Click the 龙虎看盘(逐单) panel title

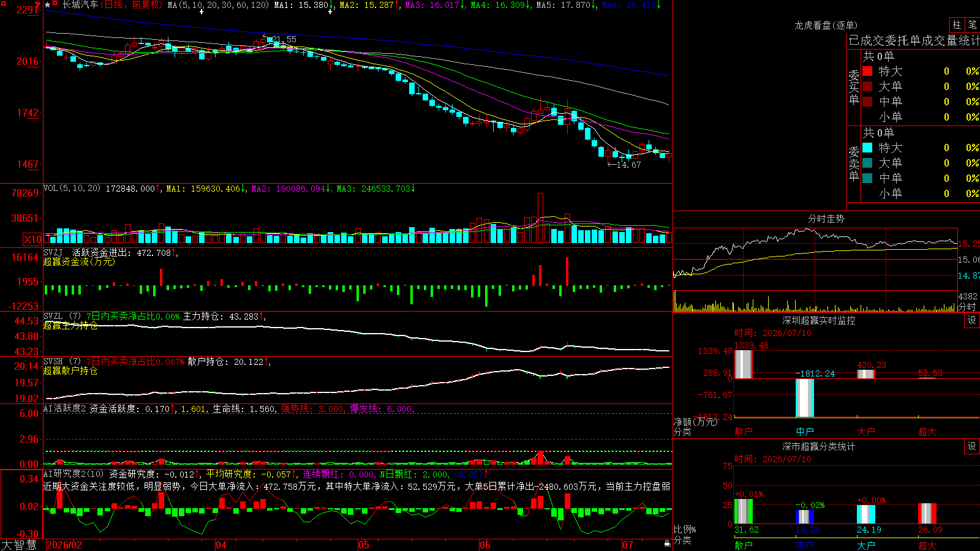click(x=826, y=25)
